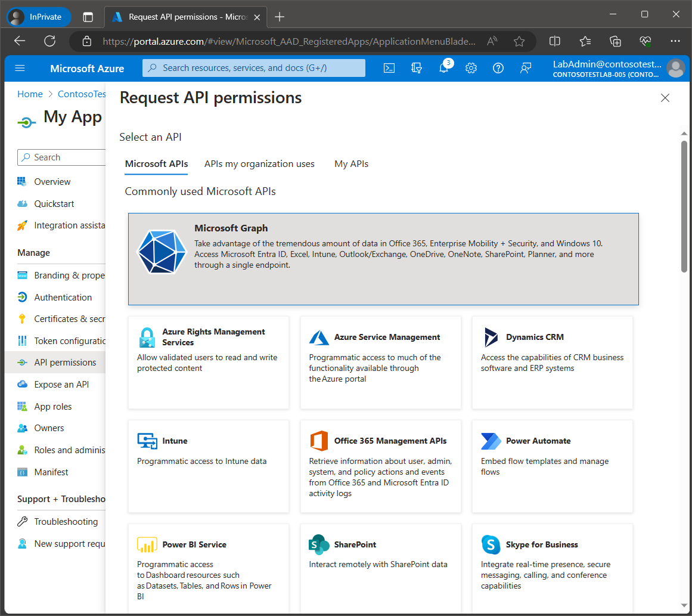Click the sidebar Search field
The width and height of the screenshot is (692, 616).
pyautogui.click(x=62, y=157)
